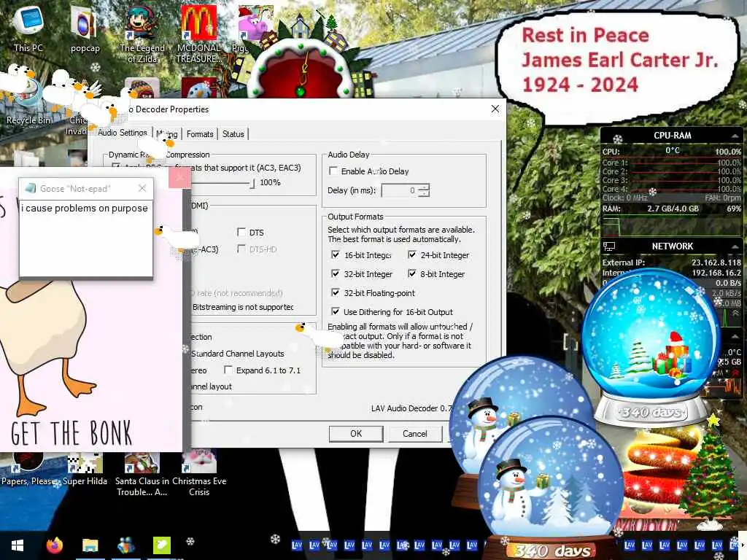747x560 pixels.
Task: Open the Status tab
Action: pos(233,134)
